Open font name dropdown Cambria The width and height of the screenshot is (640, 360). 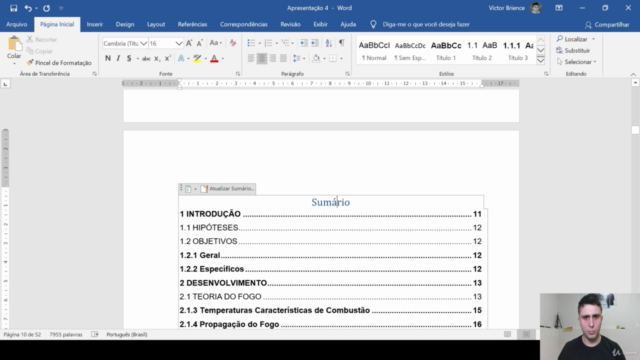coord(143,43)
